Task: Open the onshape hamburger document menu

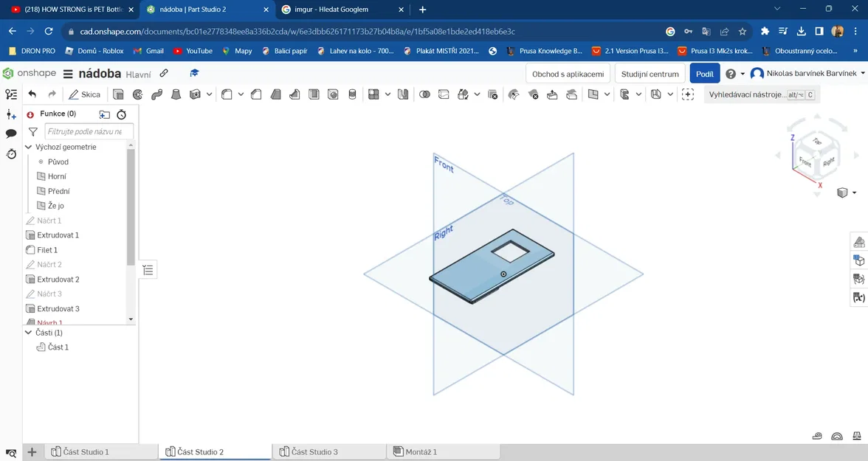Action: coord(68,74)
